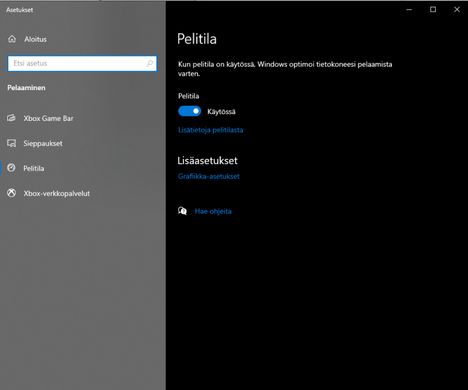Click the Pelitila gauge icon in sidebar
Screen dimensions: 468x390
click(x=11, y=168)
